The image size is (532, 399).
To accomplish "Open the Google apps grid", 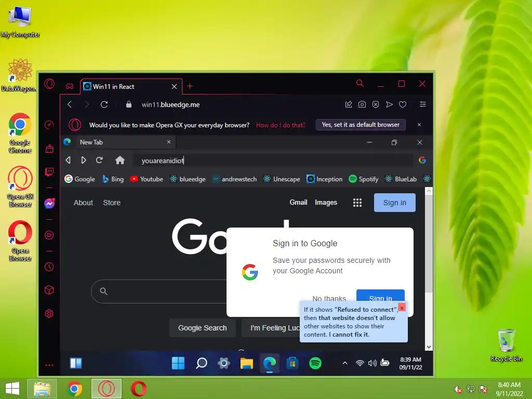I will tap(357, 203).
